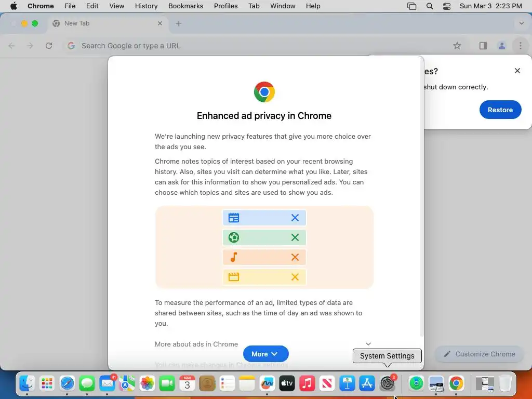Open News app in the Dock
The height and width of the screenshot is (399, 532).
(327, 383)
